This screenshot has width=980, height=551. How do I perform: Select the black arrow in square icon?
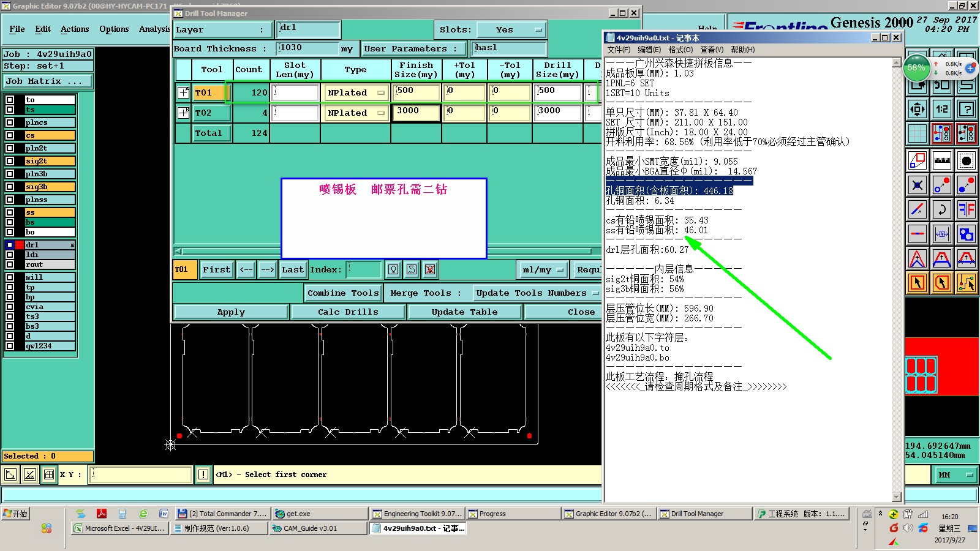pyautogui.click(x=918, y=283)
